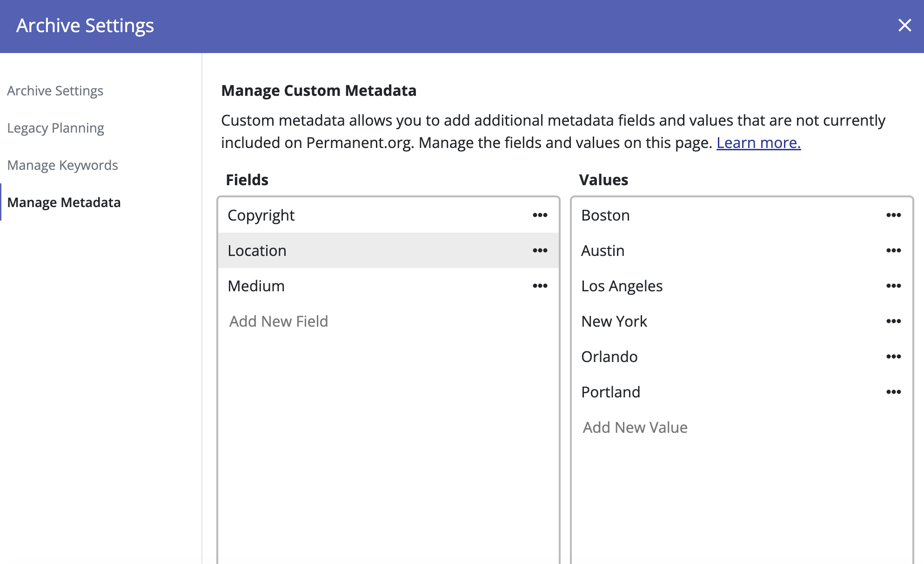Click Add New Field input
924x564 pixels.
[x=279, y=321]
